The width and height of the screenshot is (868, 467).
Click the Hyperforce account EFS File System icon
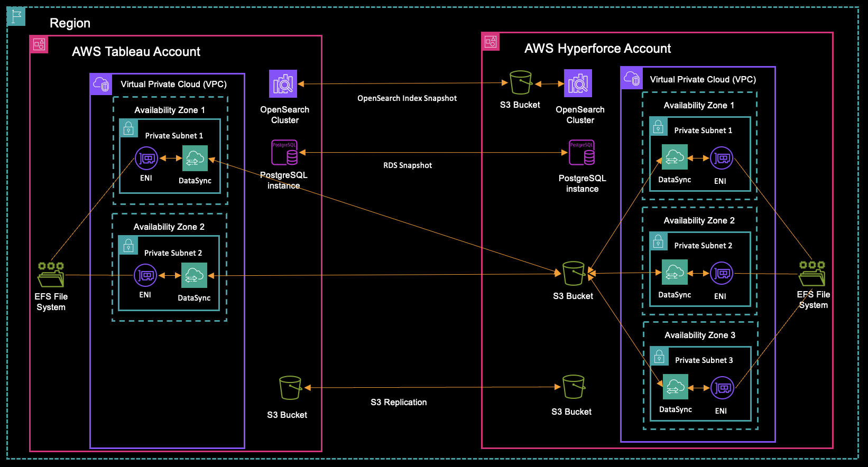[x=812, y=273]
